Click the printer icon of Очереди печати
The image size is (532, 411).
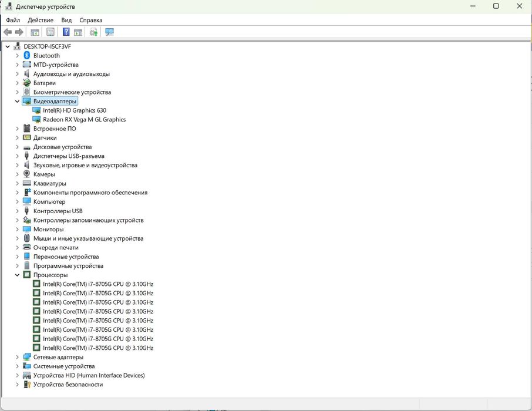click(x=27, y=247)
